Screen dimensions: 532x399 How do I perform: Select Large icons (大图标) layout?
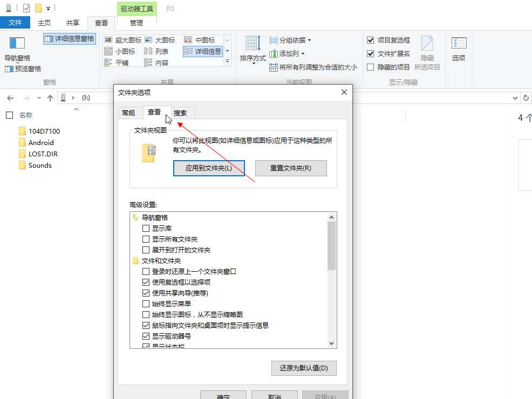point(160,40)
